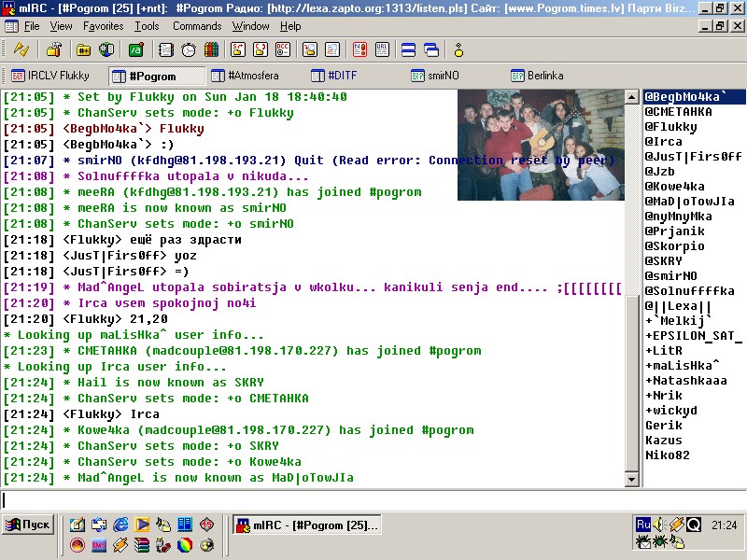Open the URL list toolbar icon
This screenshot has height=560, width=747.
pyautogui.click(x=382, y=49)
